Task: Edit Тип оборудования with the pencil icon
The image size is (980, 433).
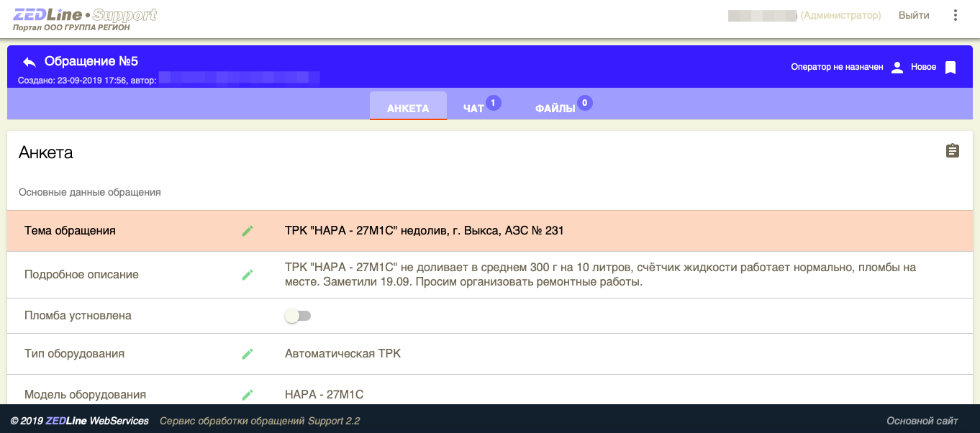Action: click(x=248, y=353)
